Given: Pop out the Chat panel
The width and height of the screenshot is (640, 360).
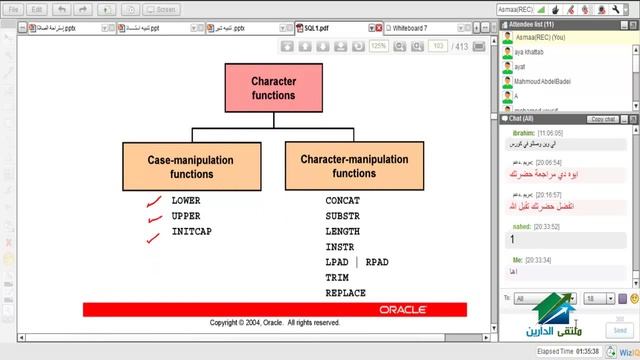Looking at the screenshot, I should click(633, 119).
